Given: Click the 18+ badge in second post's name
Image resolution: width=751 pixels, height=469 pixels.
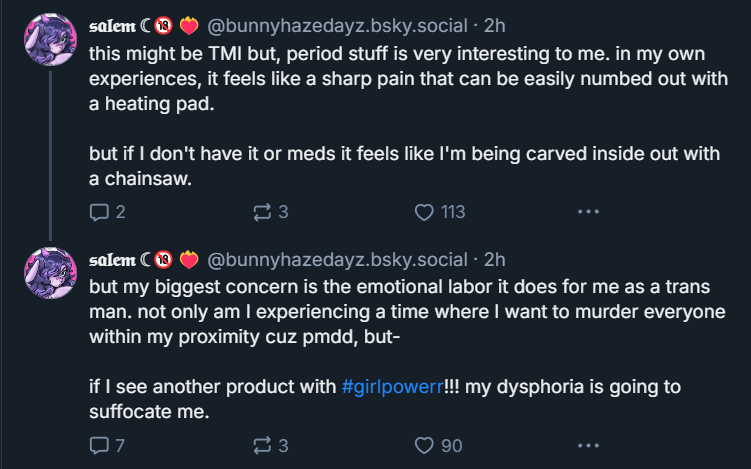Looking at the screenshot, I should click(x=164, y=259).
